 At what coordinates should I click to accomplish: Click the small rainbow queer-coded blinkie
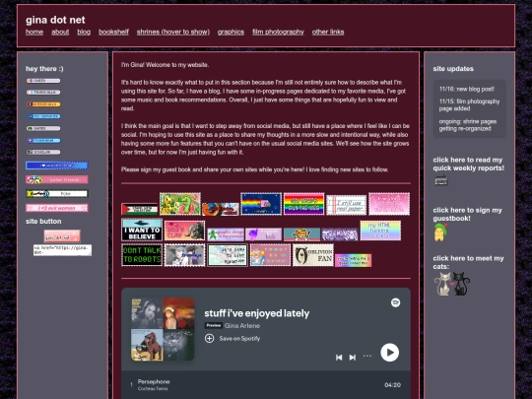354,260
